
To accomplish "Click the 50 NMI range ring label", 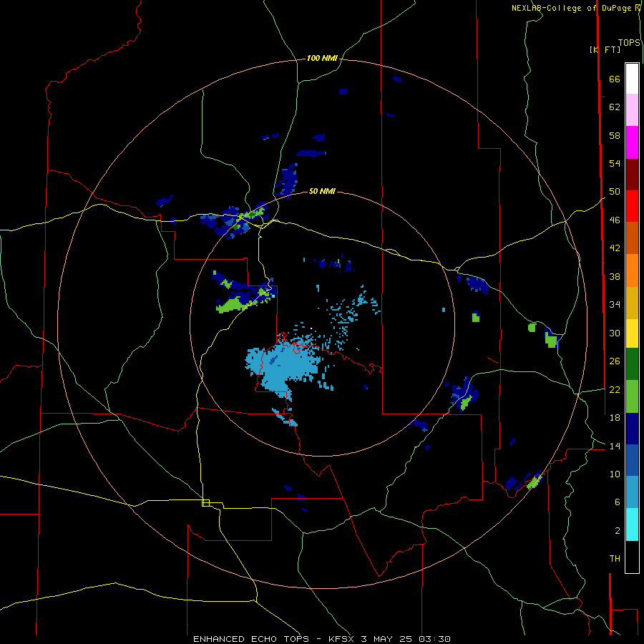I will coord(322,191).
